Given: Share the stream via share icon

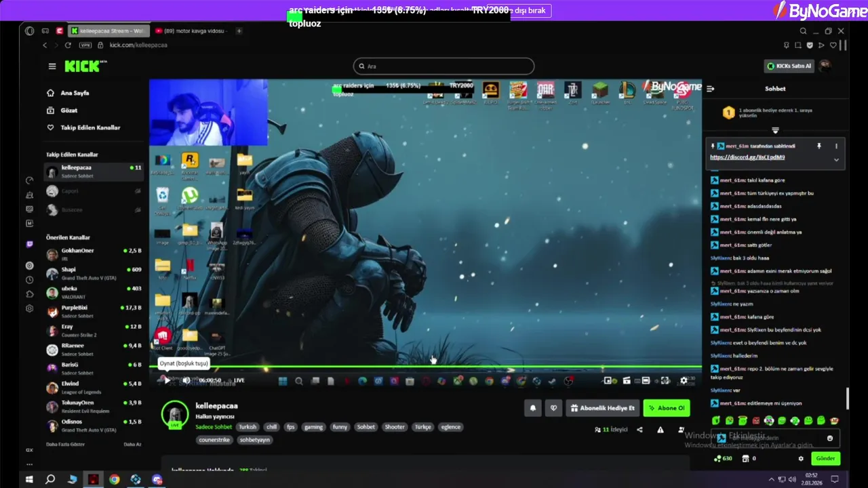Looking at the screenshot, I should click(639, 430).
